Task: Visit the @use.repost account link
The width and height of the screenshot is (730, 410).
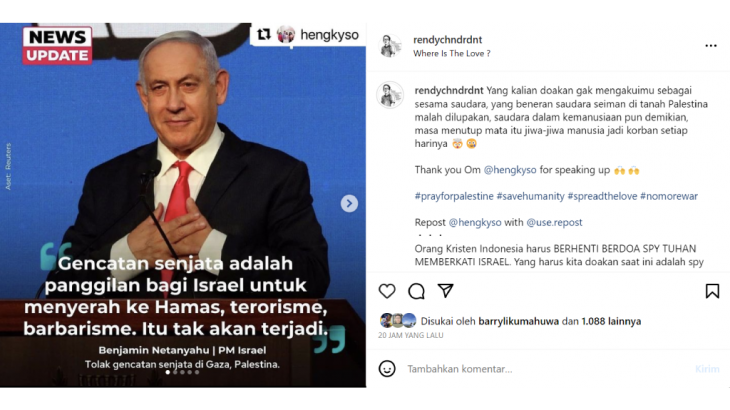Action: pos(554,222)
